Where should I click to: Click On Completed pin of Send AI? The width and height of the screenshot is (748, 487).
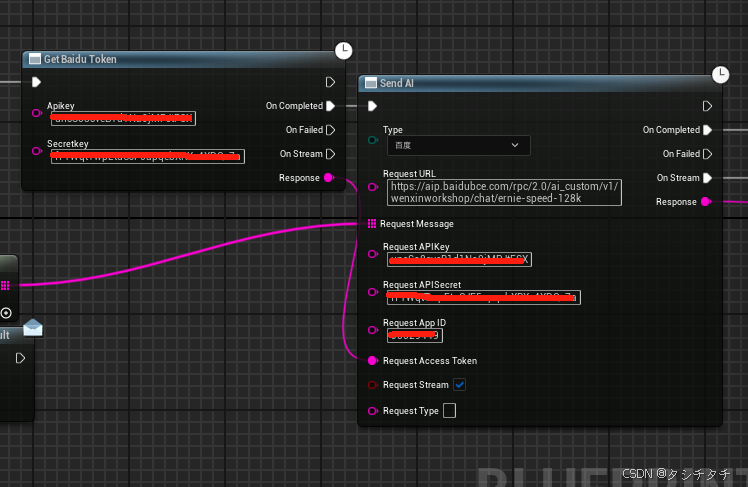point(707,130)
